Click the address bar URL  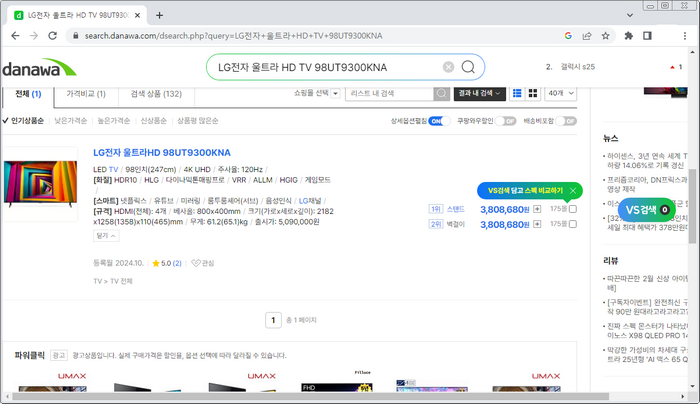coord(233,36)
